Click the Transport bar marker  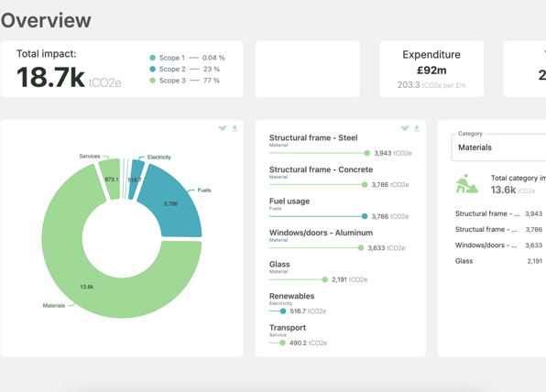(282, 343)
